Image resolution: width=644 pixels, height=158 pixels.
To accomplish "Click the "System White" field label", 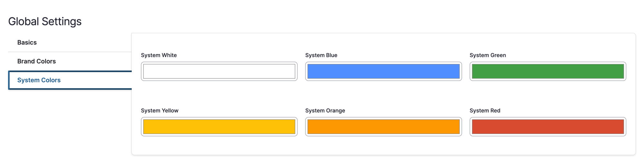I will click(x=159, y=55).
